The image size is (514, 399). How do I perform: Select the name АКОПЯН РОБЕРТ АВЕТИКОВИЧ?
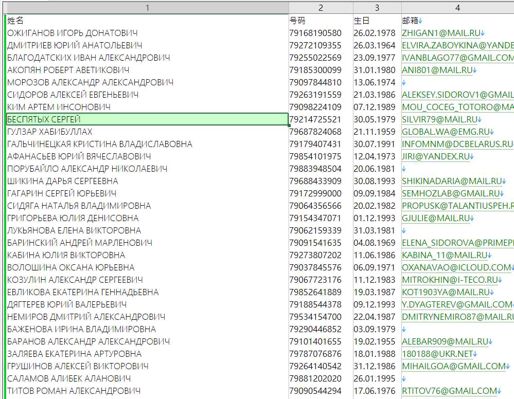[x=68, y=70]
